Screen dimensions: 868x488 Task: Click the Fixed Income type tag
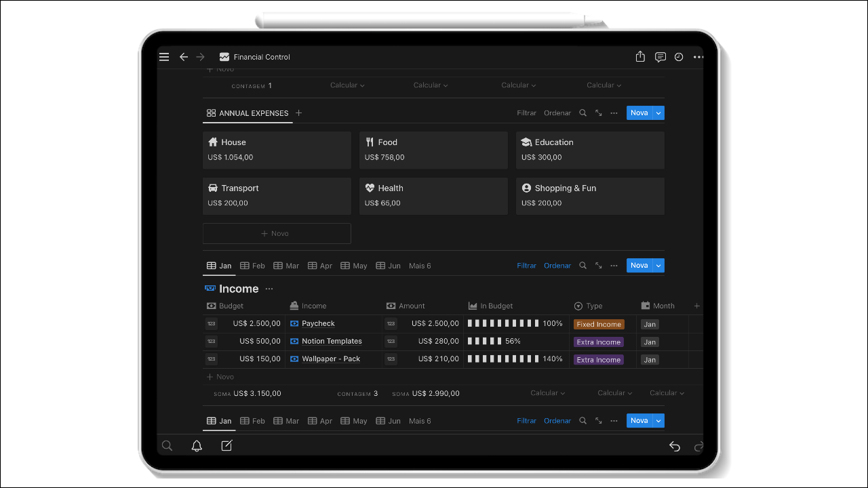click(x=599, y=324)
